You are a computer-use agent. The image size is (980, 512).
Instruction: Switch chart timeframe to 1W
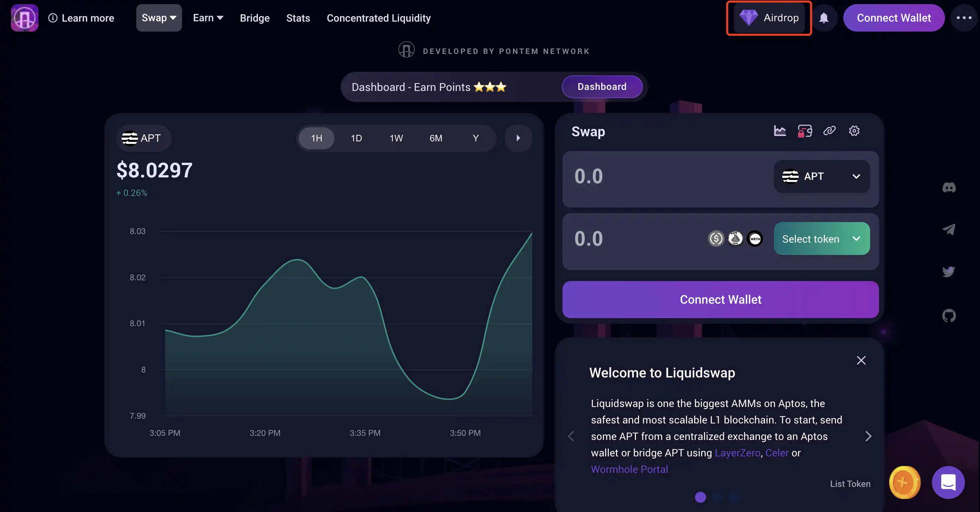[x=396, y=138]
